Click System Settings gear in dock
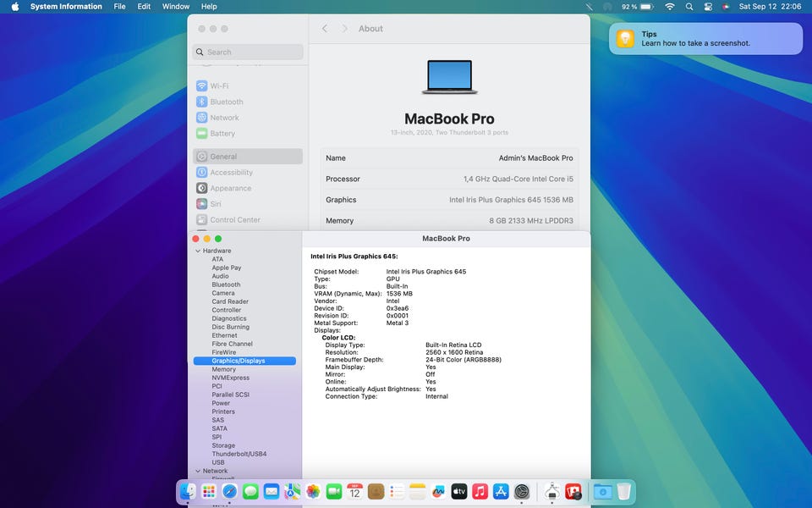The image size is (812, 508). [x=522, y=491]
